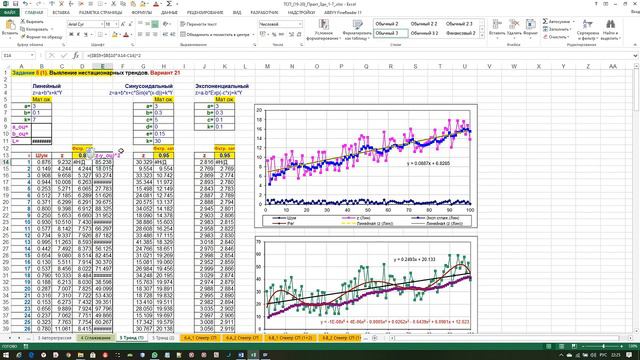The image size is (640, 360).
Task: Open Conditional Formatting (Условное форматирование)
Action: pos(324,30)
